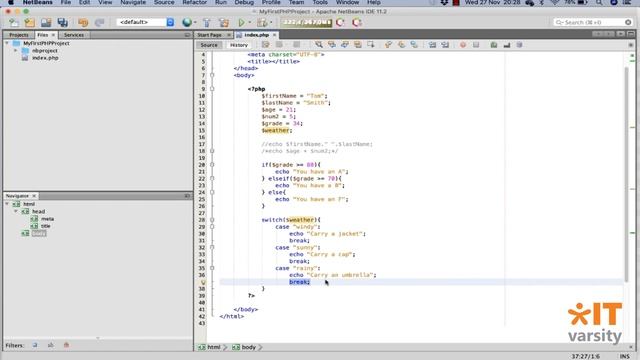The image size is (640, 360).
Task: Toggle Bookmark in the editor toolbar
Action: coord(414,45)
